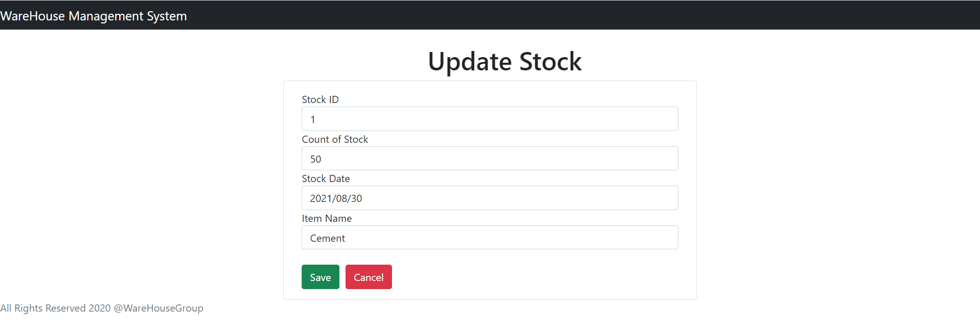Select the Cement text in Item Name
This screenshot has width=980, height=334.
click(327, 238)
